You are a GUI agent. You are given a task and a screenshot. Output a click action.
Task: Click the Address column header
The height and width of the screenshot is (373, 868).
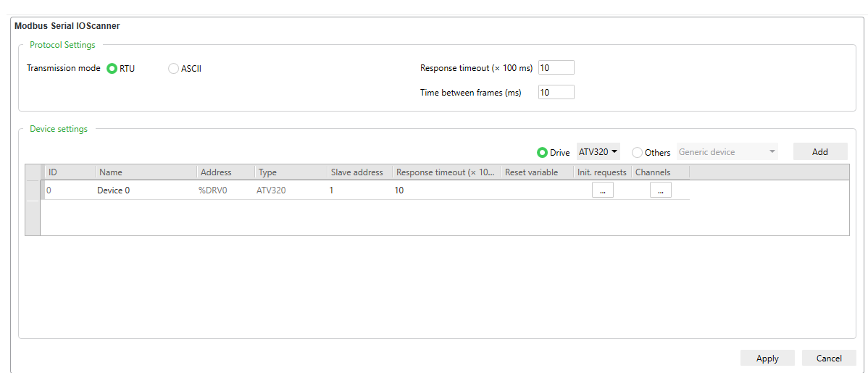(x=226, y=172)
